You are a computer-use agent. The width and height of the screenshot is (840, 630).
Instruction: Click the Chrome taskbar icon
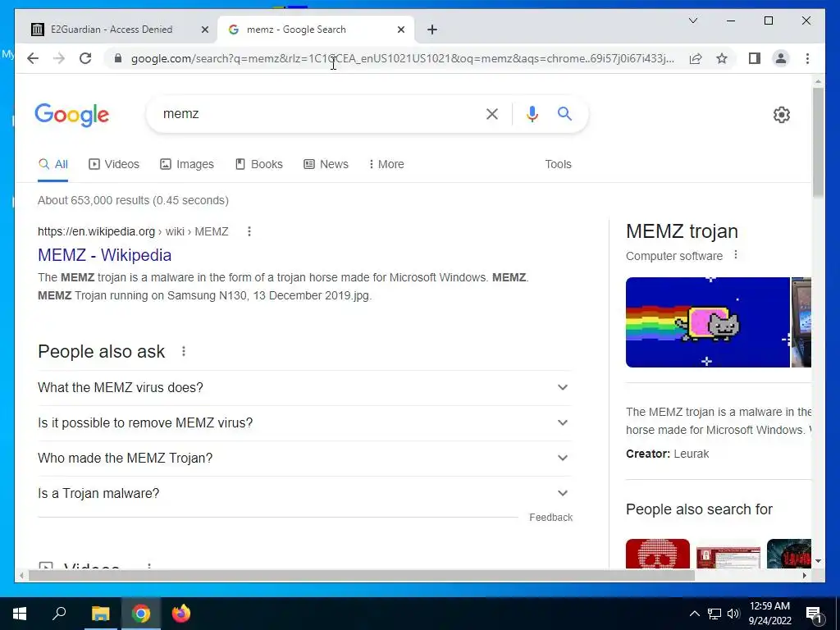click(x=141, y=614)
